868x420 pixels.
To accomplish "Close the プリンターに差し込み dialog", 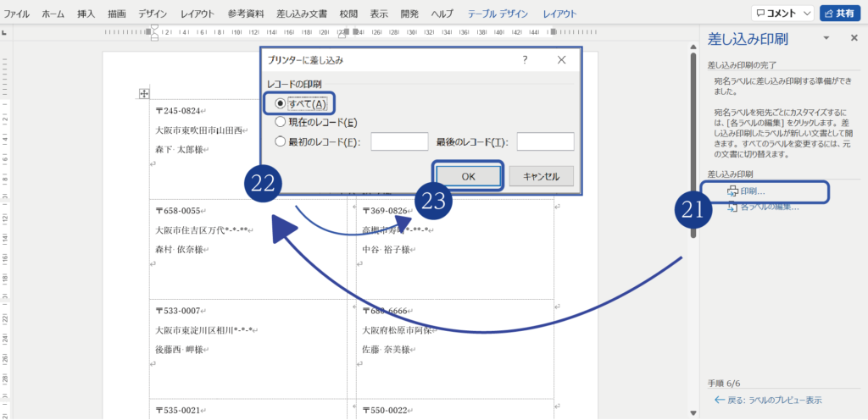I will coord(561,60).
